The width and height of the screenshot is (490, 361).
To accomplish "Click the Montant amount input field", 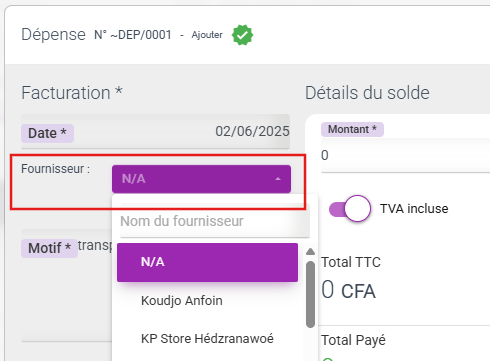I will (x=405, y=155).
